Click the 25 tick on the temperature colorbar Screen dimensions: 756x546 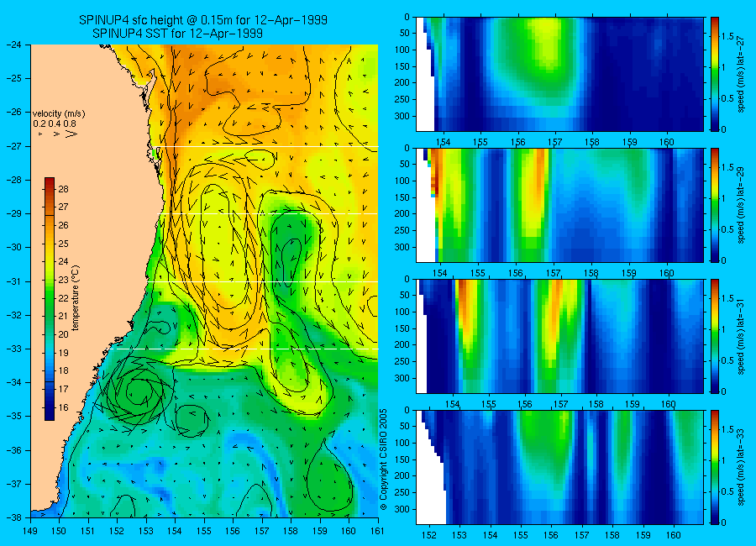click(63, 244)
